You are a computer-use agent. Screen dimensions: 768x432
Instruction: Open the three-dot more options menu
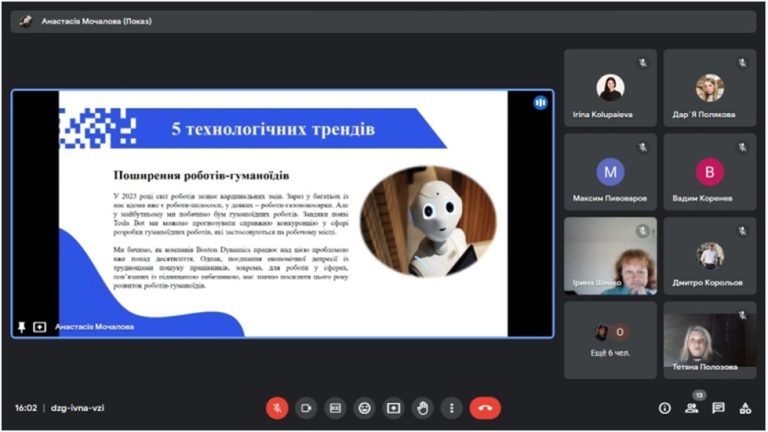pyautogui.click(x=452, y=408)
